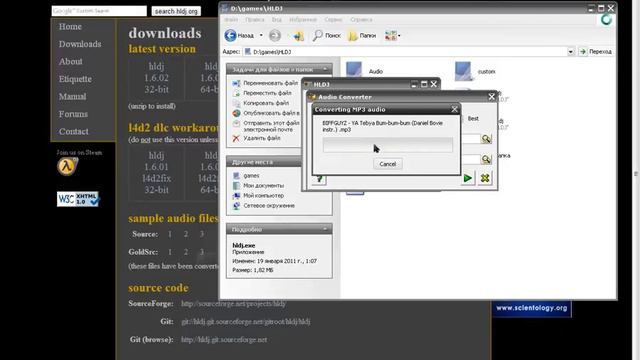Viewport: 640px width, 360px height.
Task: Open the Forums nav link
Action: pyautogui.click(x=73, y=114)
